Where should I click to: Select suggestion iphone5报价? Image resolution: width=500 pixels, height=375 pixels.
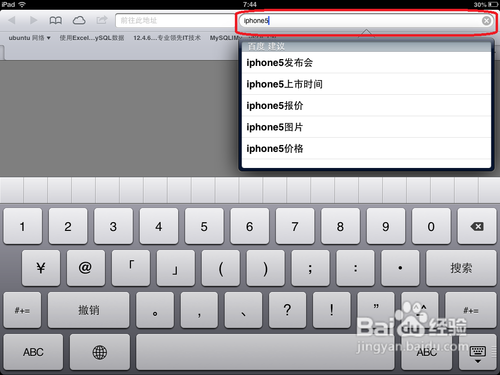(366, 106)
